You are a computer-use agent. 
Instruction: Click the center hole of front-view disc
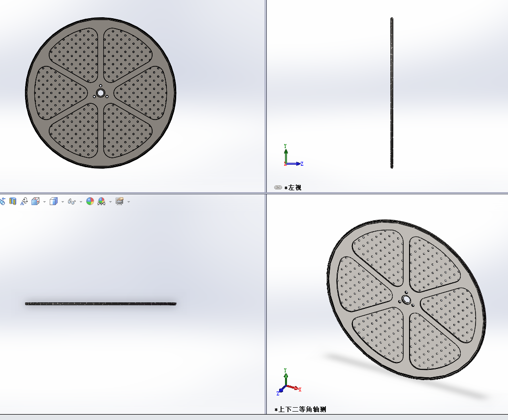pyautogui.click(x=100, y=93)
